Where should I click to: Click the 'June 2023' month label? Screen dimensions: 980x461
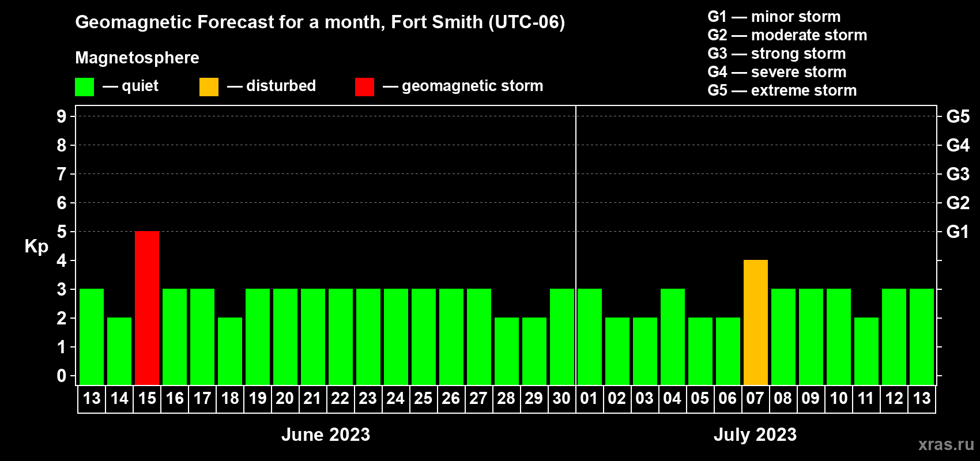coord(326,434)
